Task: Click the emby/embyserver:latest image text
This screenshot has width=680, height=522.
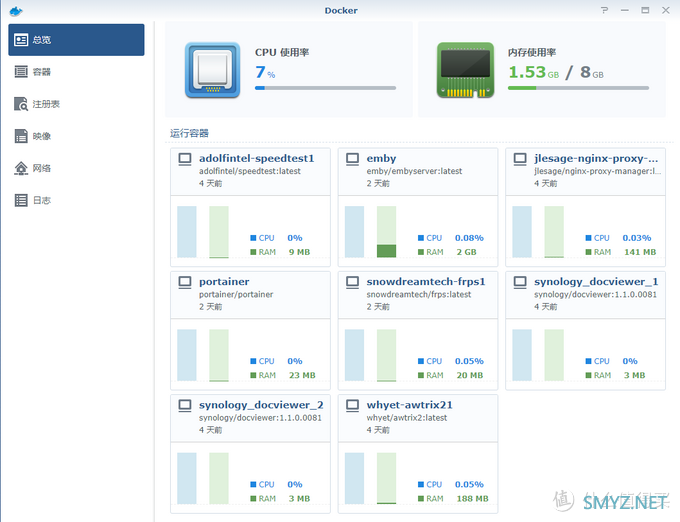Action: click(x=414, y=171)
